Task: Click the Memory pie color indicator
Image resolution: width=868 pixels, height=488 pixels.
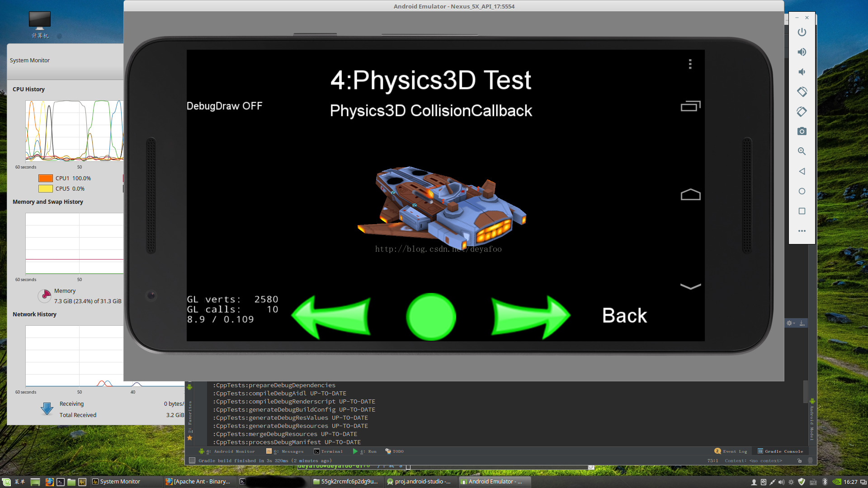Action: [44, 296]
